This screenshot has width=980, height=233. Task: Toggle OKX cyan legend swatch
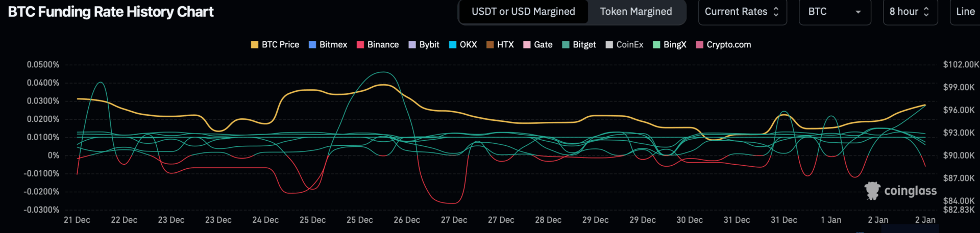(x=453, y=45)
